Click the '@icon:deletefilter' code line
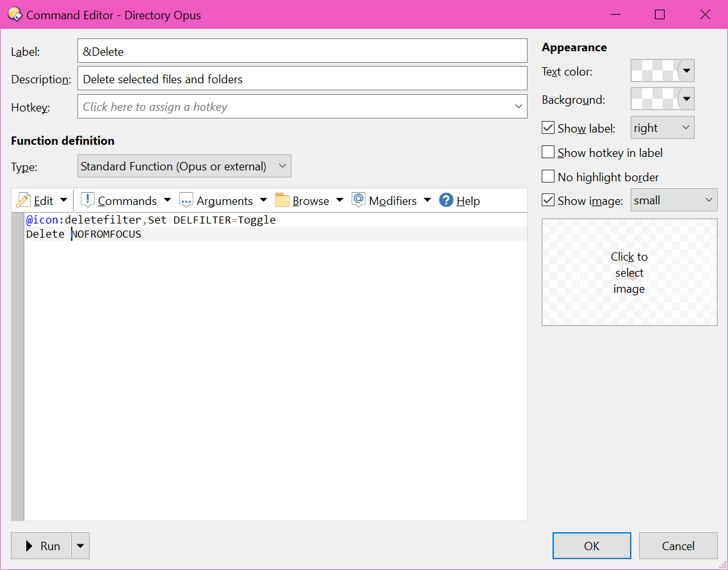Viewport: 728px width, 570px height. pos(151,220)
